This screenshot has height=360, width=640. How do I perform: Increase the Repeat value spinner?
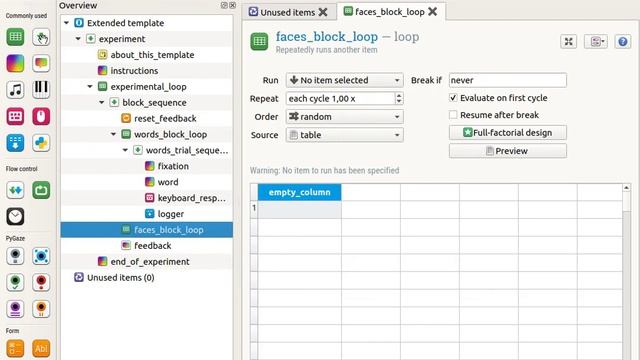point(399,95)
